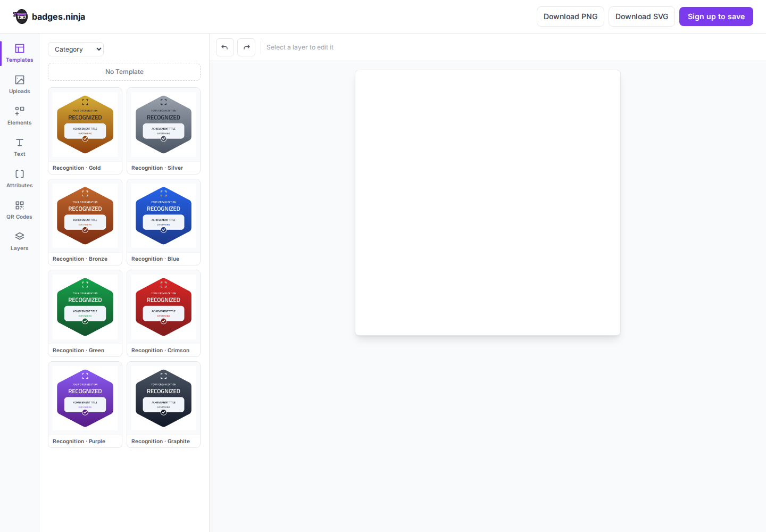Download the badge as PNG
Image resolution: width=766 pixels, height=532 pixels.
[570, 16]
